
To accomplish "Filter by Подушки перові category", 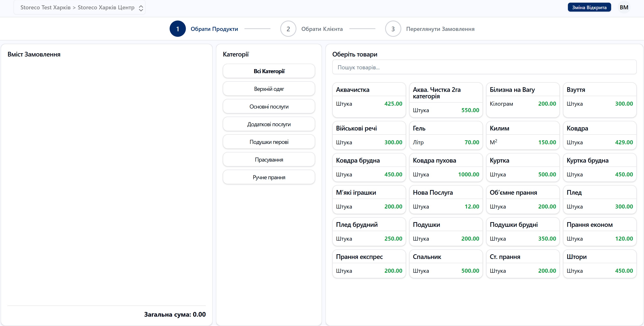I will pos(269,142).
